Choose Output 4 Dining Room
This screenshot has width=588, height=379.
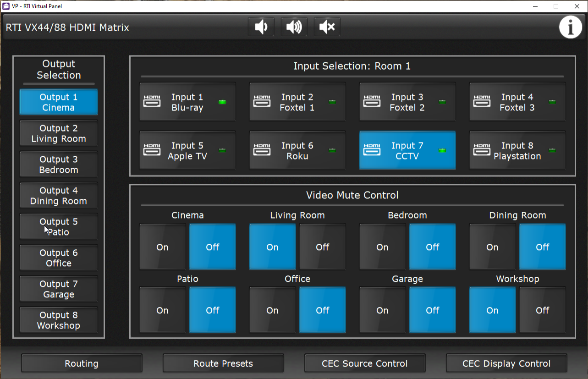tap(59, 196)
